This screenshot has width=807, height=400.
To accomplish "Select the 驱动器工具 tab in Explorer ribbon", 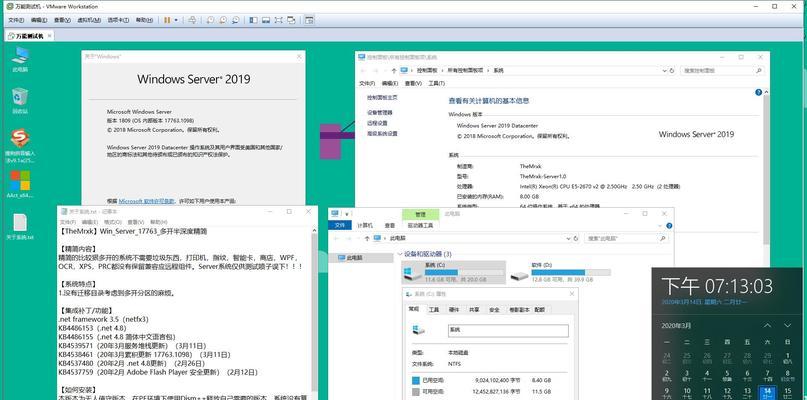I will (420, 225).
